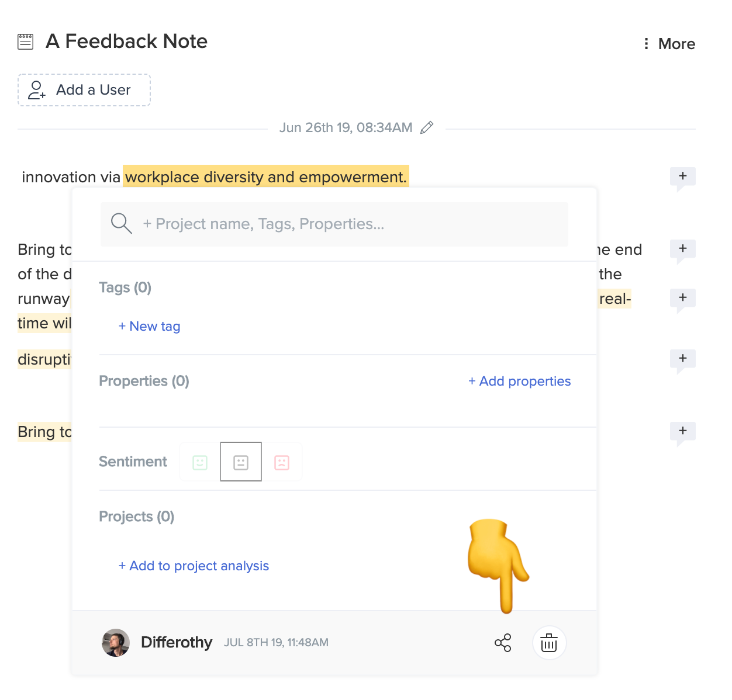Image resolution: width=732 pixels, height=700 pixels.
Task: Click the Add to project analysis link
Action: [x=194, y=566]
